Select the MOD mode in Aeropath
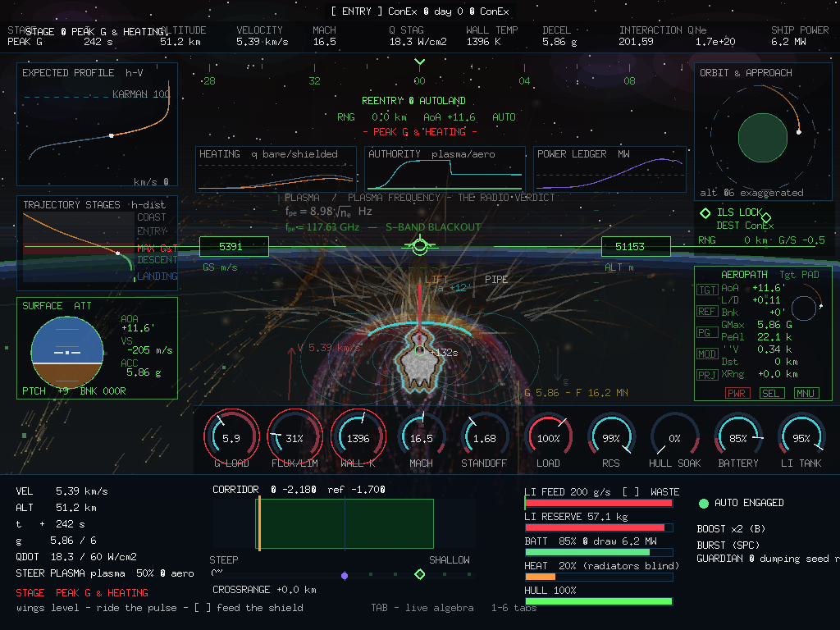 (x=707, y=354)
